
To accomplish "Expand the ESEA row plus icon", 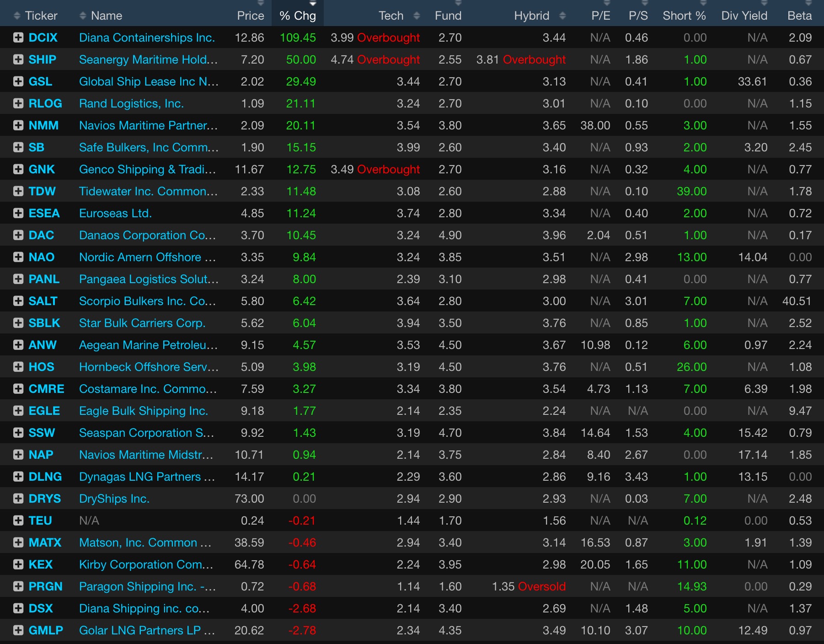I will 18,213.
